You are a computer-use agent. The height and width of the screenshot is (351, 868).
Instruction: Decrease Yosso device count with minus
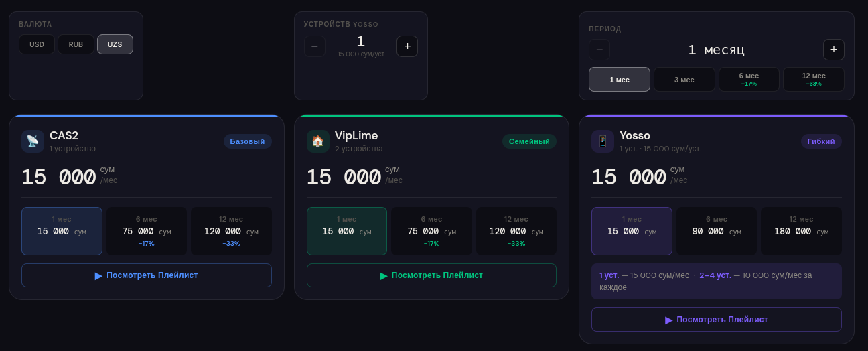coord(315,46)
